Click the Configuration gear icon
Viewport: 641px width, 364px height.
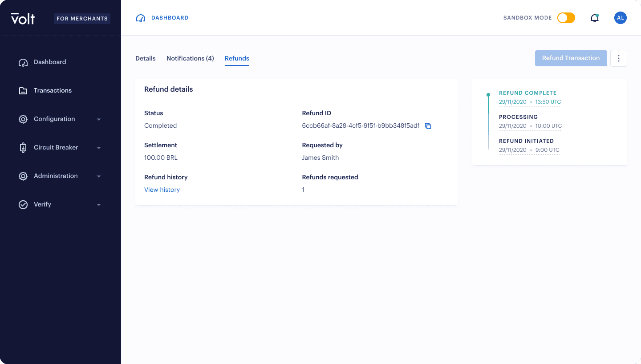[23, 119]
